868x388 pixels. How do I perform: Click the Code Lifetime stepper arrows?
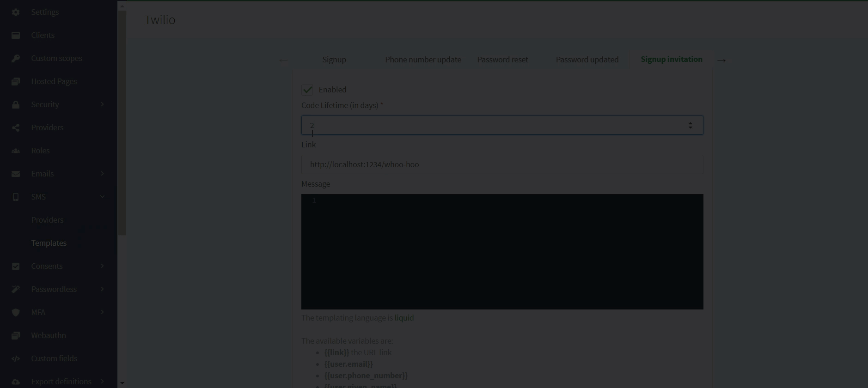pos(691,125)
